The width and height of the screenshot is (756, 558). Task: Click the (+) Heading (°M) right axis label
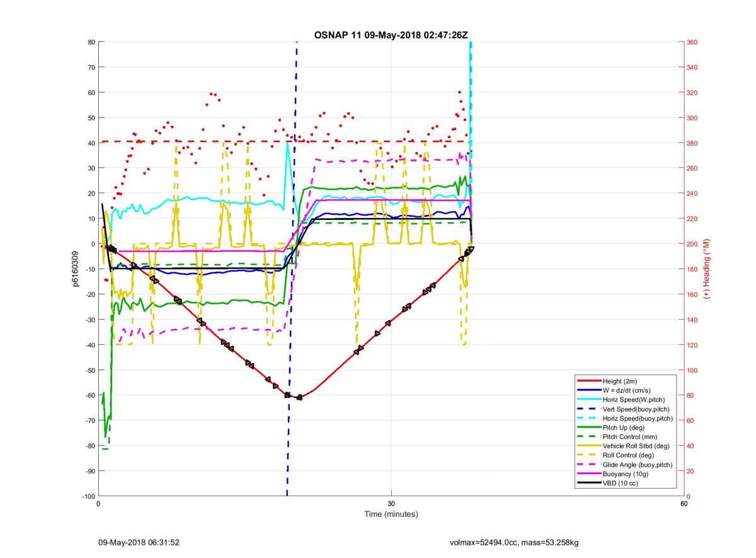point(706,269)
